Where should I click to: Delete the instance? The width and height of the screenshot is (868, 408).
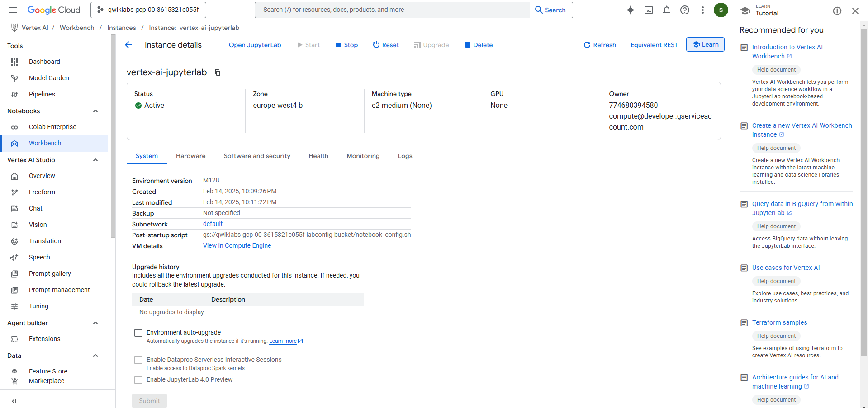pyautogui.click(x=479, y=45)
